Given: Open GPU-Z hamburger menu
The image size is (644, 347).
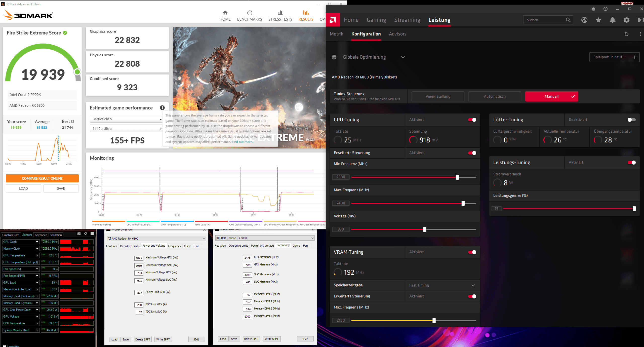Looking at the screenshot, I should (92, 234).
